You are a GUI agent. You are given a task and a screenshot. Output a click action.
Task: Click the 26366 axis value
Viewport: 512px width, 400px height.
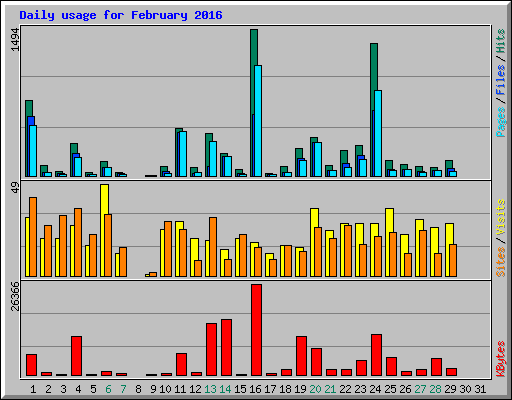tap(15, 296)
